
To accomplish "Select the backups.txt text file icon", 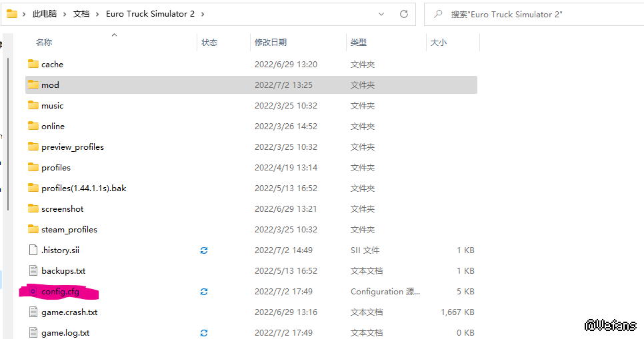I will tap(33, 271).
